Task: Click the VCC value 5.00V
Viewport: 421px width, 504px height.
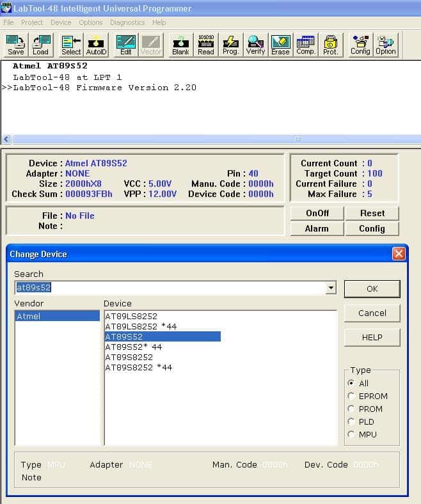Action: click(160, 184)
